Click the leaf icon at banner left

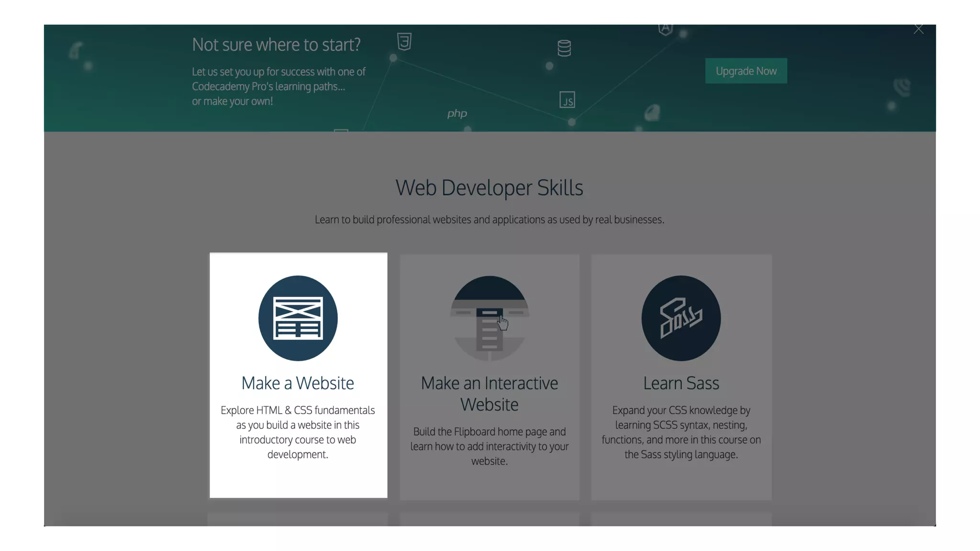coord(76,50)
